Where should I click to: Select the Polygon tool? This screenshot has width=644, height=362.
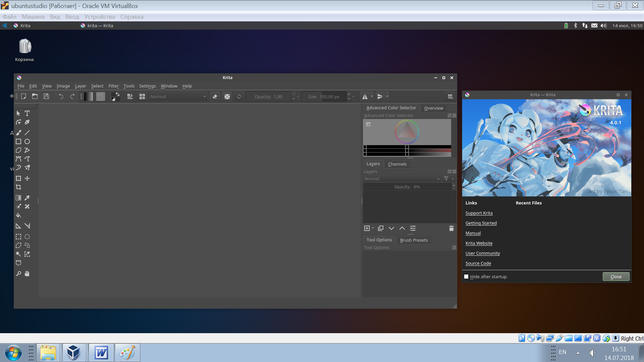(x=18, y=150)
